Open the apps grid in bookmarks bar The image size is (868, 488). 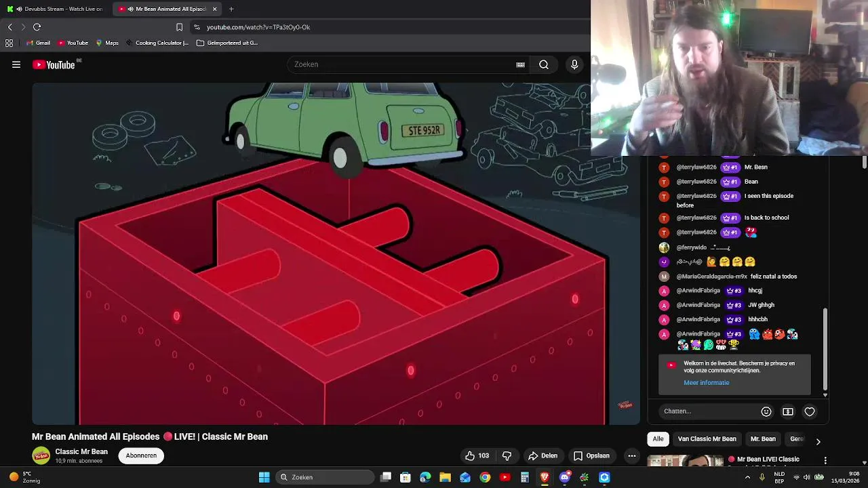pos(9,43)
